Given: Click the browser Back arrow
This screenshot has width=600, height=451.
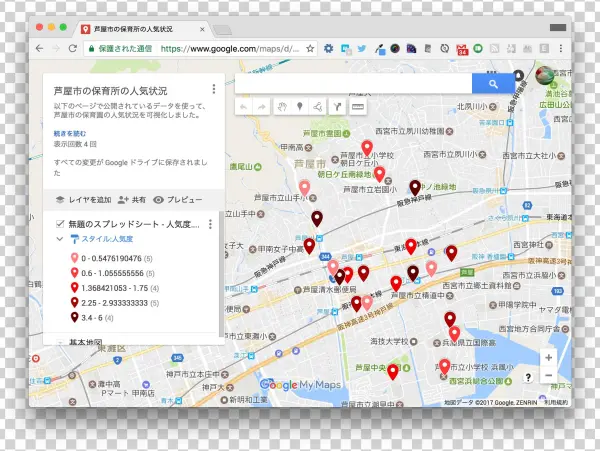Looking at the screenshot, I should 39,49.
